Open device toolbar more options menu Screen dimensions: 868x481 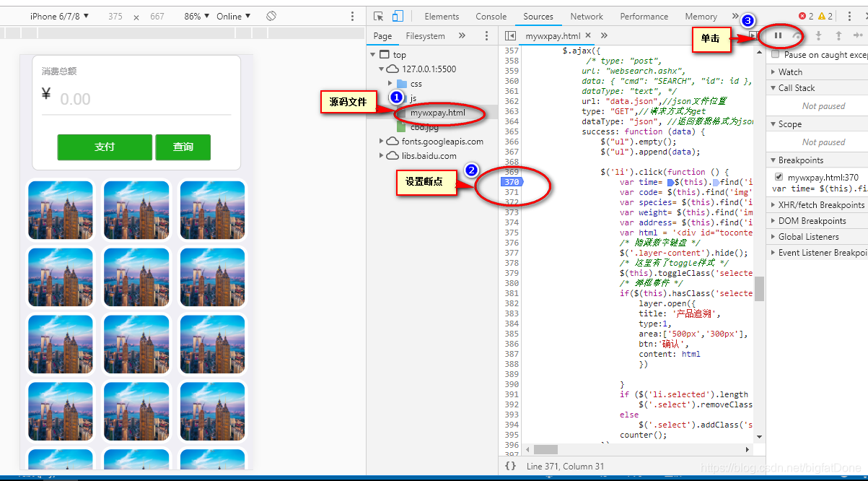point(352,16)
